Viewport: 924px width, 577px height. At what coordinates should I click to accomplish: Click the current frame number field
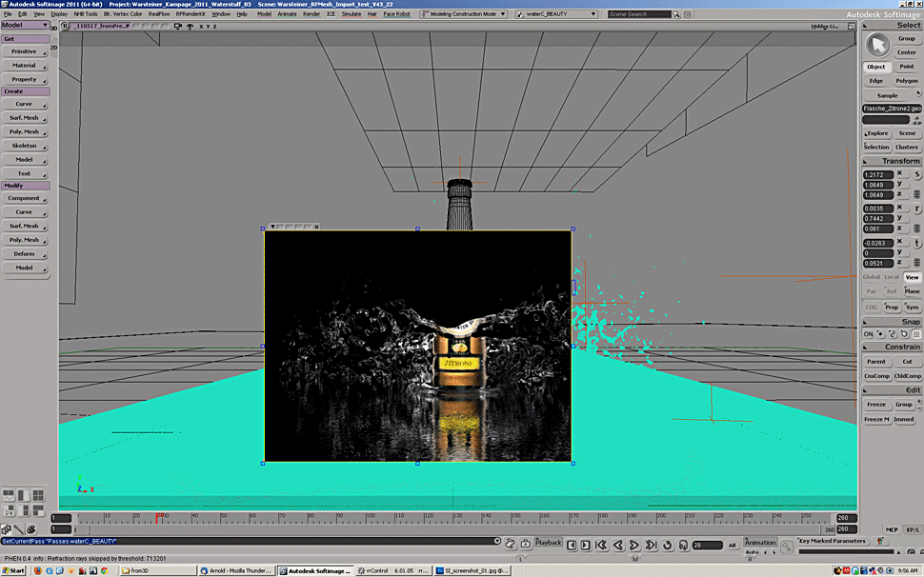707,546
